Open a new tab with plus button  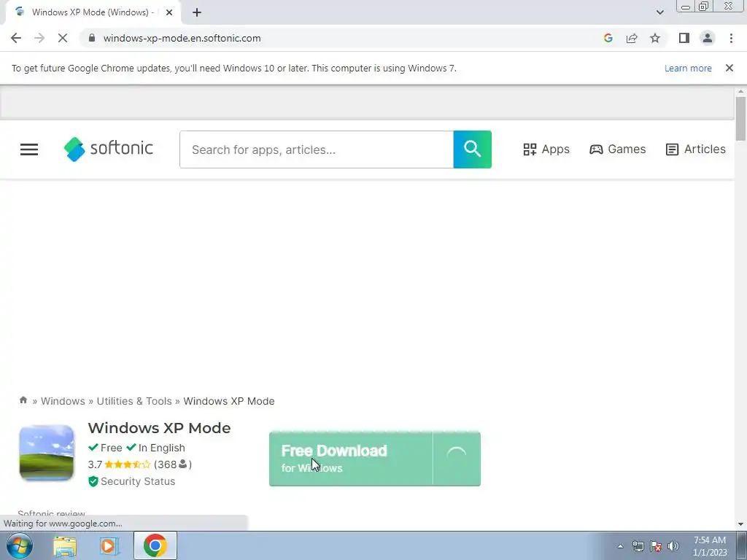197,12
